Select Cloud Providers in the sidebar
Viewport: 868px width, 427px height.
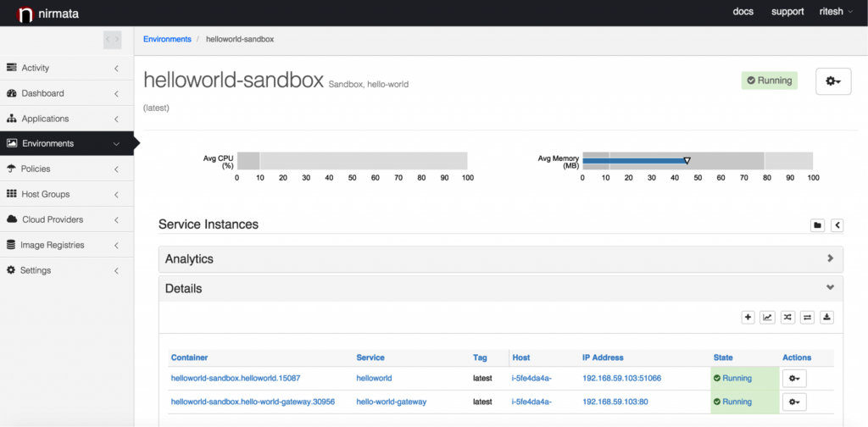pyautogui.click(x=67, y=219)
